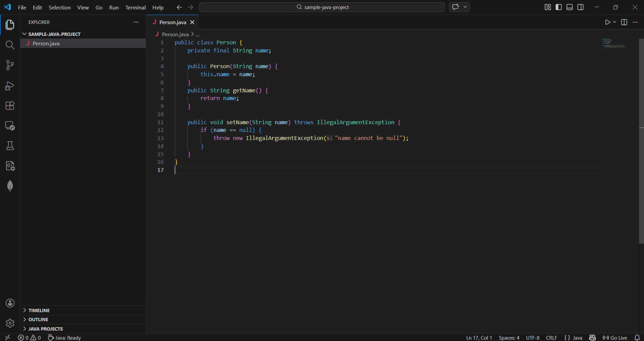Click Go Live in status bar

coord(615,338)
